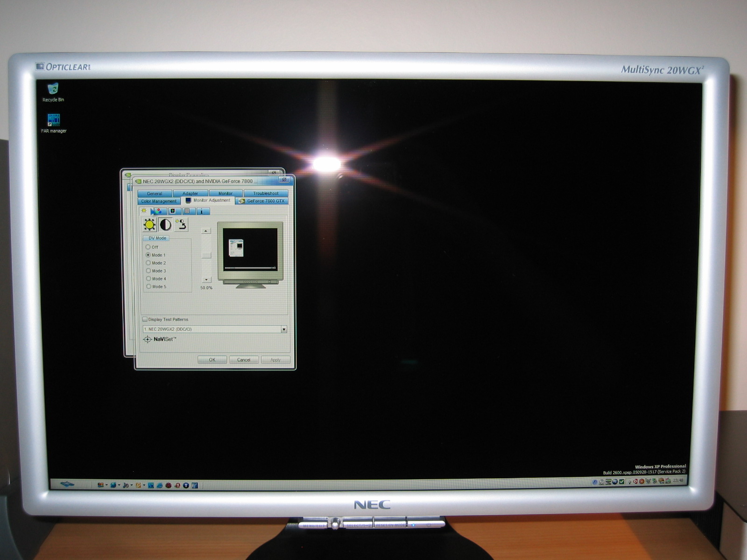
Task: Launch the orange pencil quick launch icon
Action: (x=138, y=485)
